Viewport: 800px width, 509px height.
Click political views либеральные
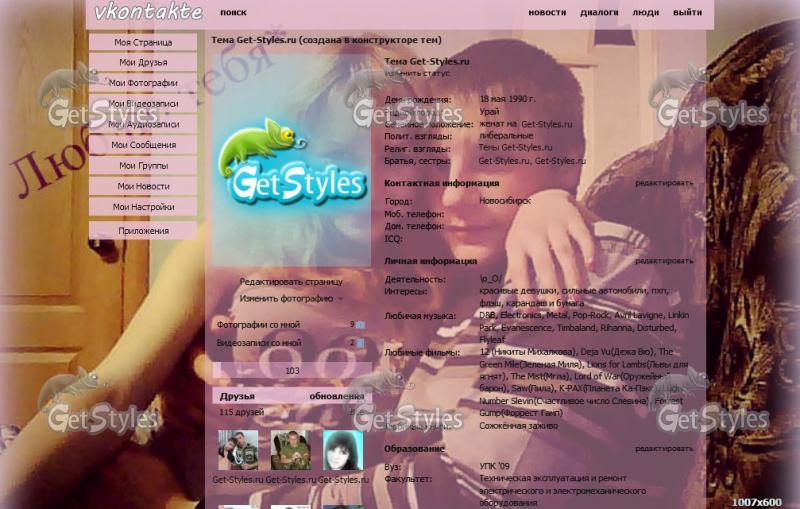506,136
